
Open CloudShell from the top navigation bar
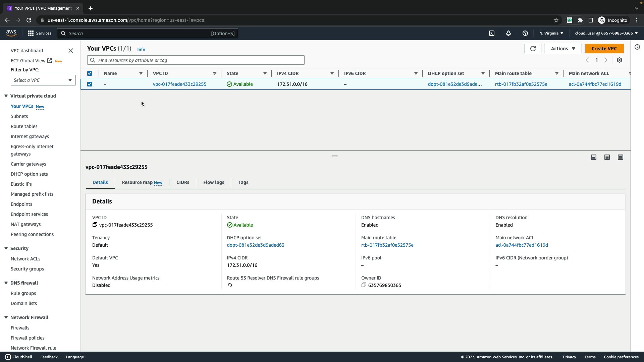[491, 33]
